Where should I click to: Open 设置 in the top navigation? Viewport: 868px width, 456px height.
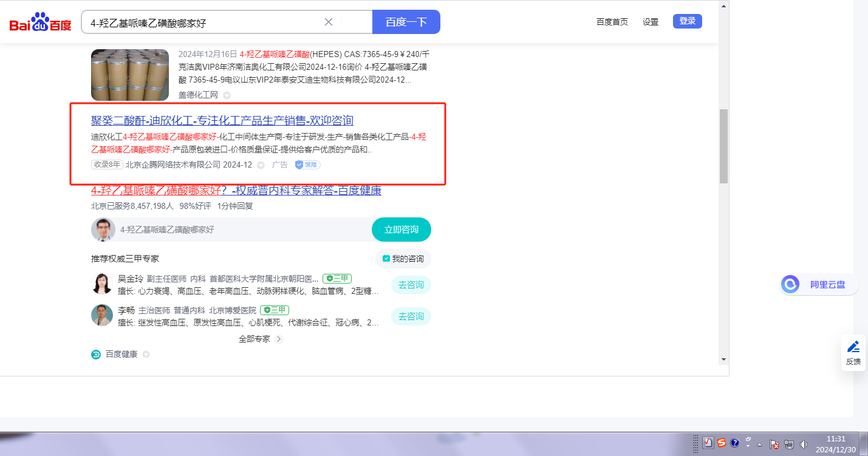coord(651,22)
